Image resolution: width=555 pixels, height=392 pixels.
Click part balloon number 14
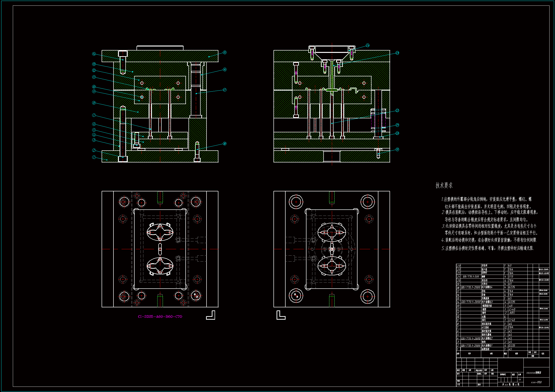point(94,54)
